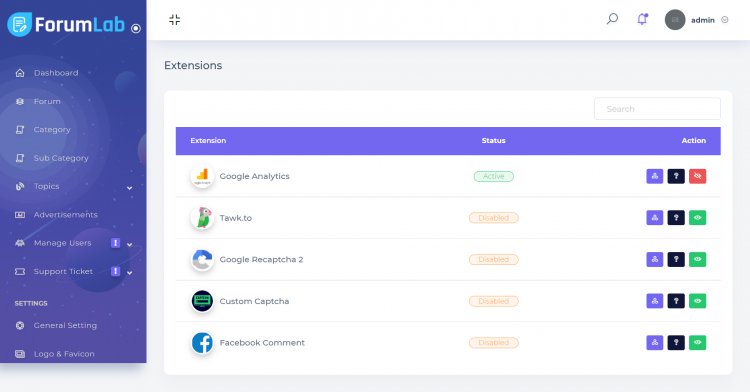Select Manage Users sidebar item
The image size is (750, 392).
coord(62,243)
